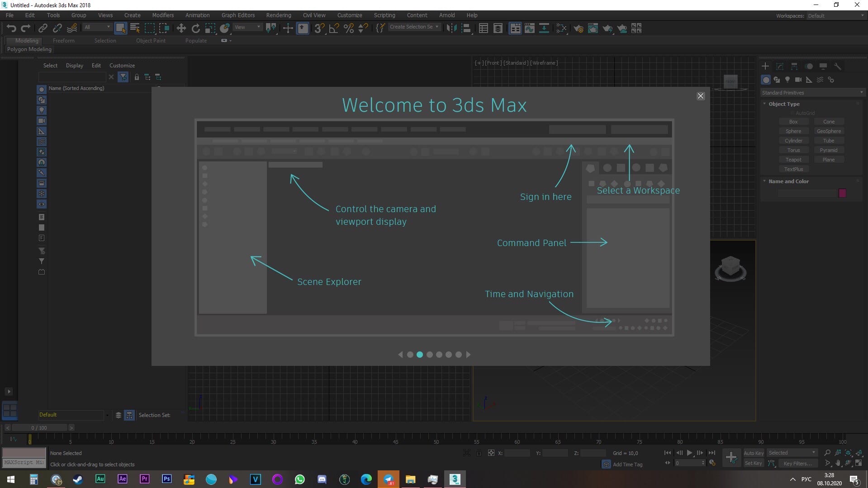Open the selection filter All dropdown
This screenshot has width=868, height=488.
point(97,27)
